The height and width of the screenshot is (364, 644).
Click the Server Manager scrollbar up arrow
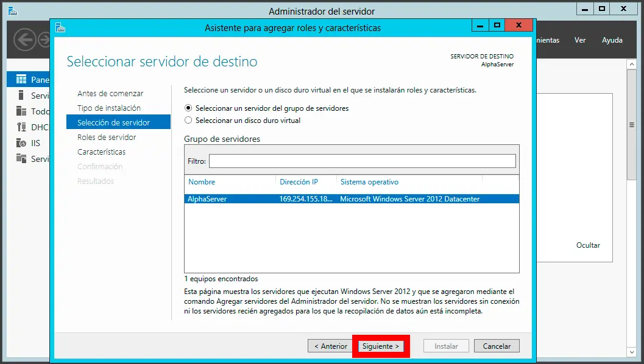[631, 64]
